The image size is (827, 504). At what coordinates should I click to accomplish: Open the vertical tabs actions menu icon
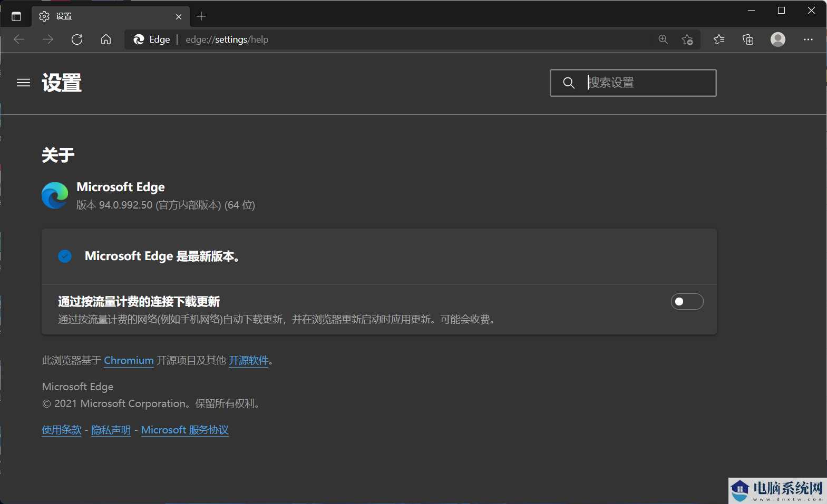click(16, 16)
